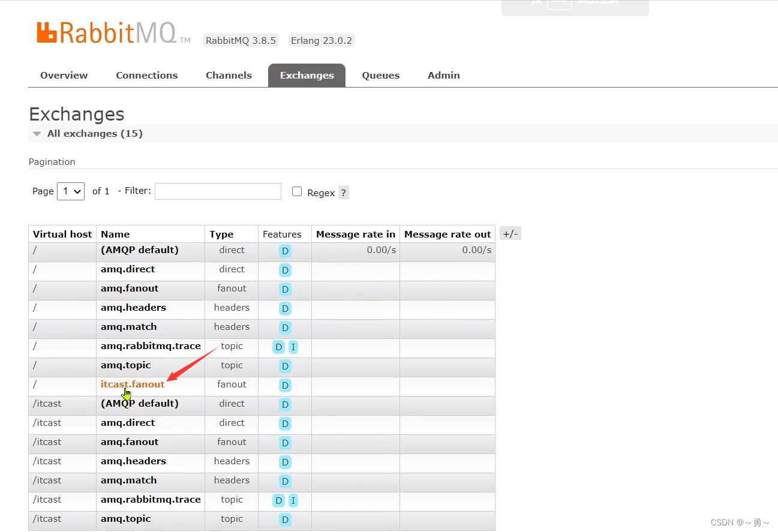Click the I badge on / amq.rabbitmq.trace row
The width and height of the screenshot is (778, 532).
pos(293,347)
